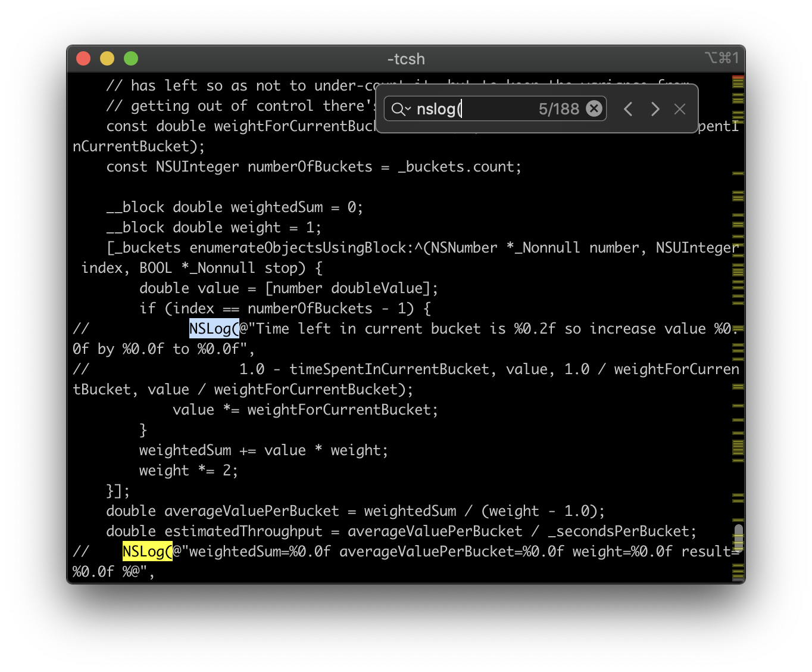
Task: Click the red marker atop the scrollbar
Action: [738, 77]
